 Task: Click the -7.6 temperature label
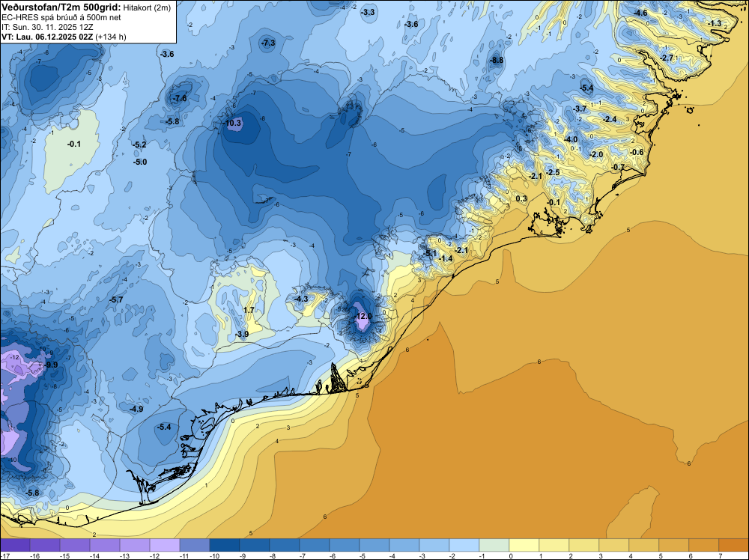[180, 98]
